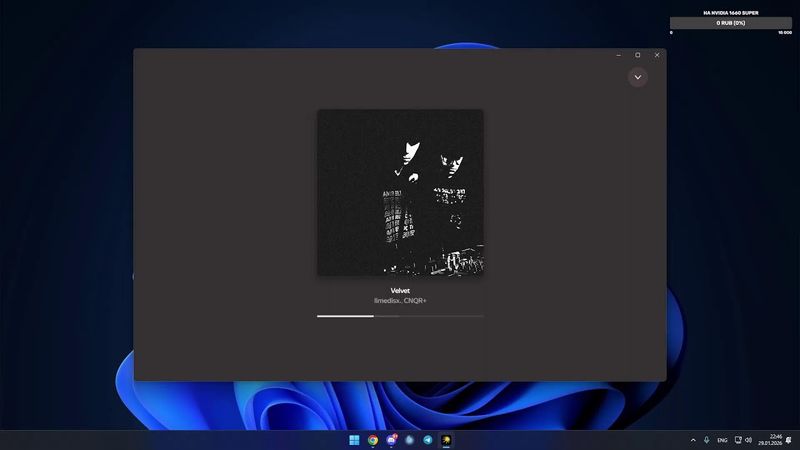Show hidden system tray icons
Image resolution: width=800 pixels, height=450 pixels.
pyautogui.click(x=693, y=440)
